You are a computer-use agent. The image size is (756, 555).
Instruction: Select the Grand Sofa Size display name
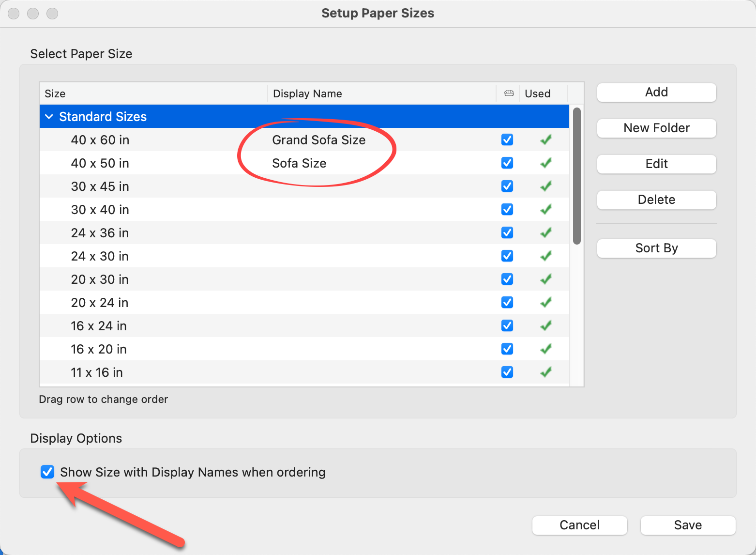tap(318, 140)
